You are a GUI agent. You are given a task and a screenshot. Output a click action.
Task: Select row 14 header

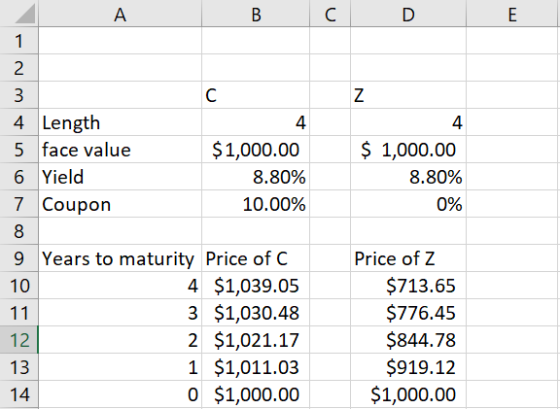pyautogui.click(x=19, y=394)
